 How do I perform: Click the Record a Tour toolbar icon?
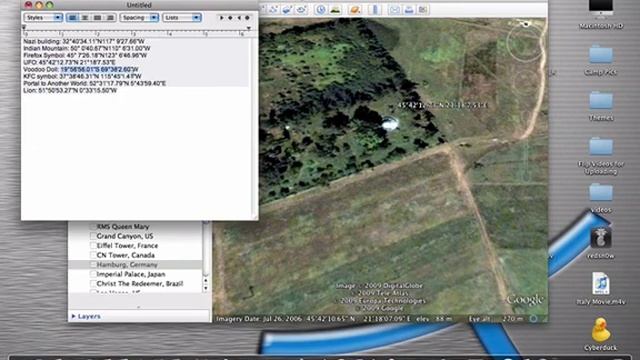click(x=302, y=10)
